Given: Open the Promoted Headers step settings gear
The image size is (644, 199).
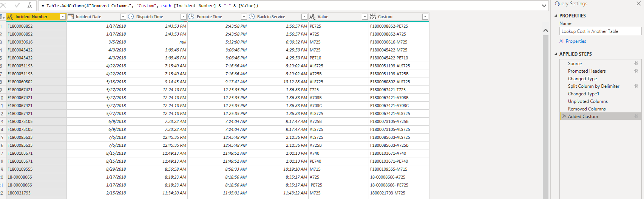Looking at the screenshot, I should [636, 71].
